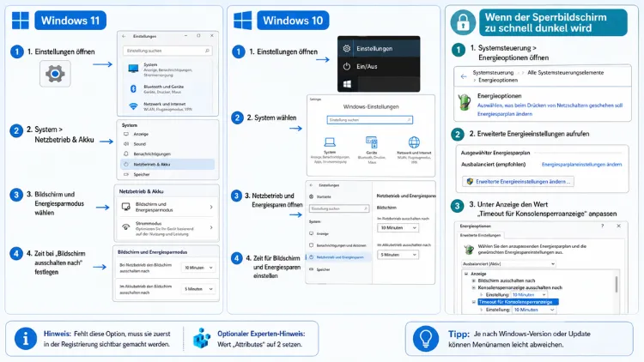Click the monitor icon of 'Bildschirm und Energiesparmodus'
Viewport: 644px width, 362px height.
click(x=126, y=207)
